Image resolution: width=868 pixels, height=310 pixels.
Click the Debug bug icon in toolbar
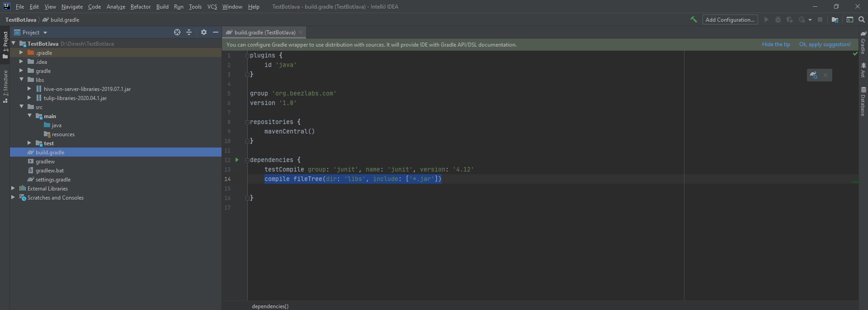[778, 19]
